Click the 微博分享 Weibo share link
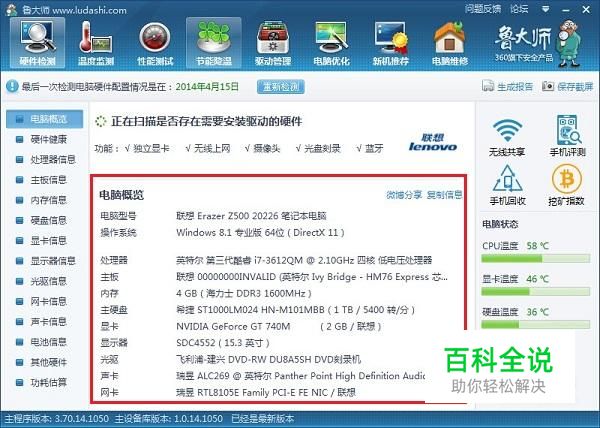Viewport: 600px width, 428px height. [x=404, y=195]
